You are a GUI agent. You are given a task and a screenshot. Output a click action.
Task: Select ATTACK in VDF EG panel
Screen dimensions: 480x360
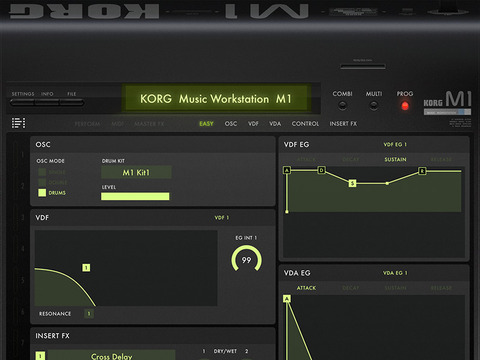306,160
